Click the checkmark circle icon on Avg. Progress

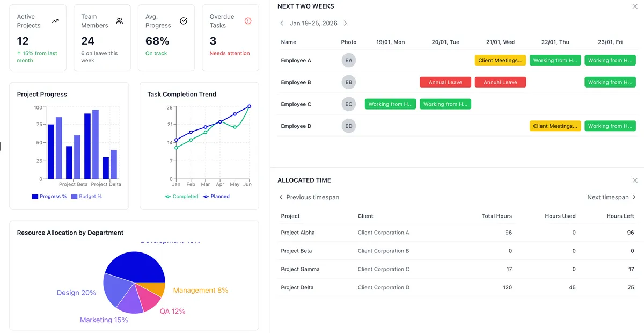tap(184, 21)
